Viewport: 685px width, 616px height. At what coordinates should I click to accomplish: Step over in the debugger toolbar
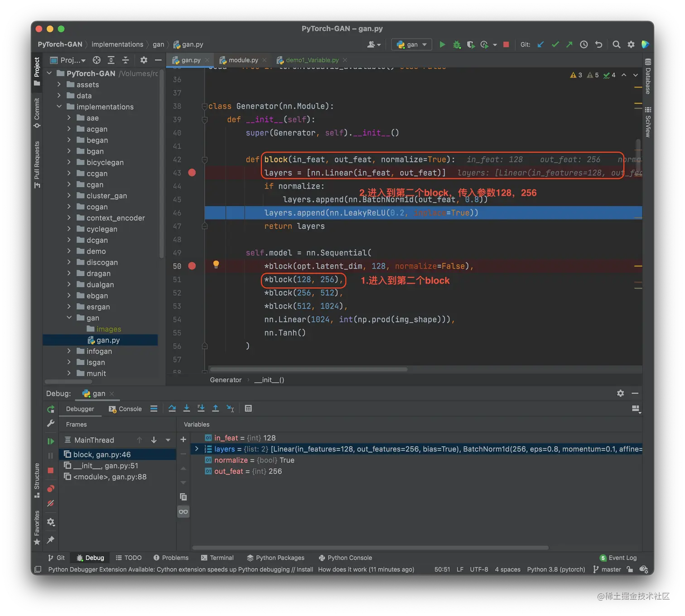point(172,409)
